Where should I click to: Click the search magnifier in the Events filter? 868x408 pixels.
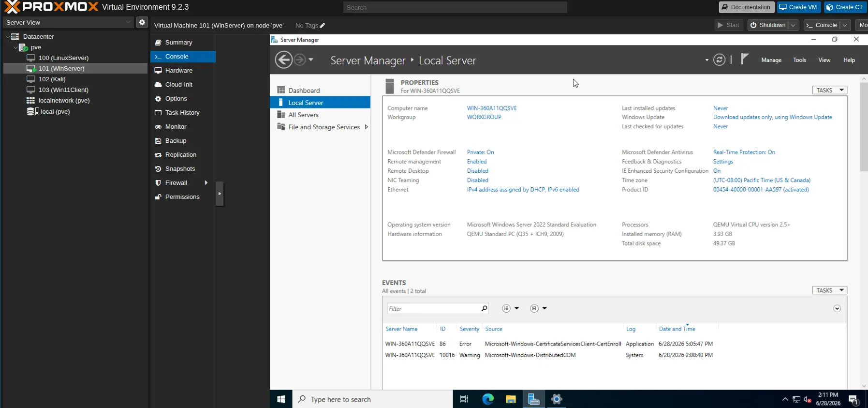click(x=484, y=308)
